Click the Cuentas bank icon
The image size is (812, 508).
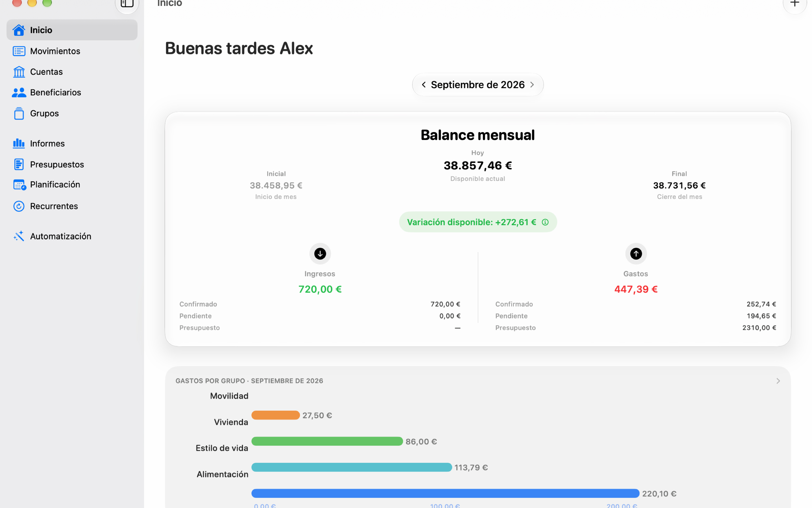point(19,72)
